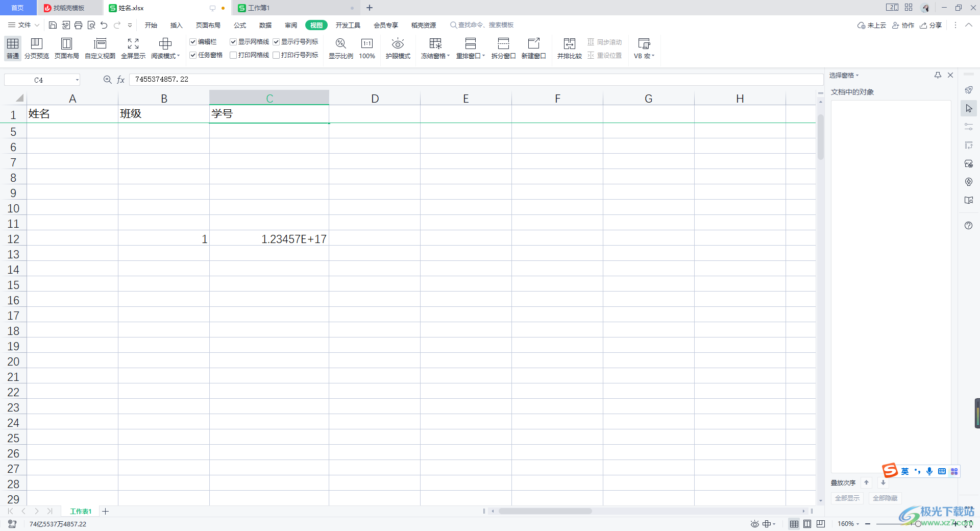
Task: Click Show All (全部显示) button
Action: 847,498
